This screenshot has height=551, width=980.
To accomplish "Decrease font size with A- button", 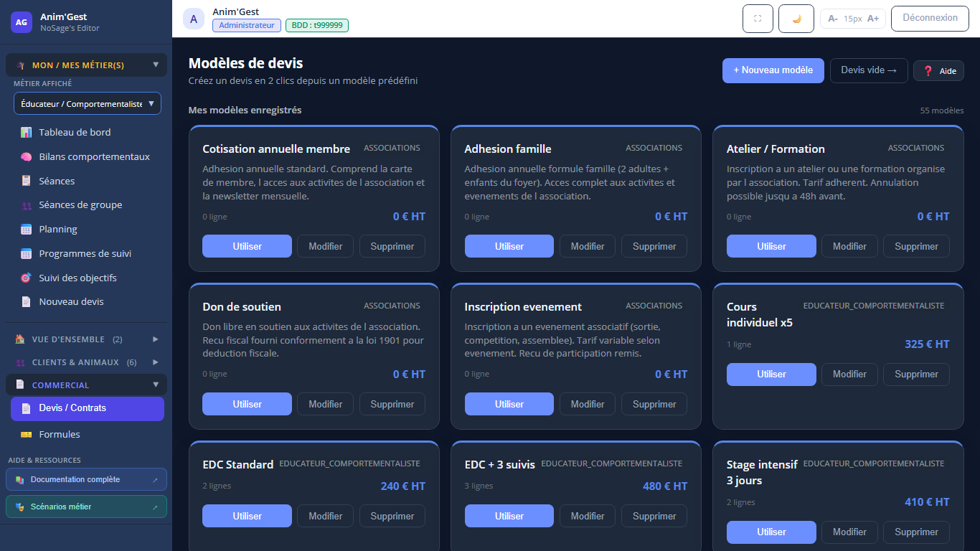I will 832,19.
